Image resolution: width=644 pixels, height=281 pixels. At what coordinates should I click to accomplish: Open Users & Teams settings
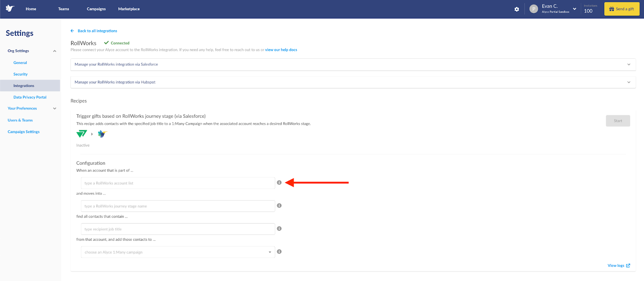point(20,120)
